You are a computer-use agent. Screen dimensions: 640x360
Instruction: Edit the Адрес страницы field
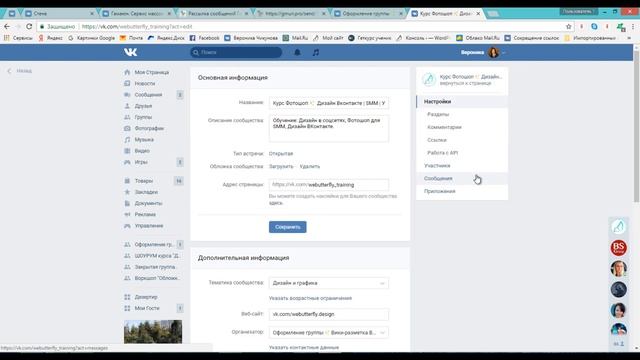tap(329, 185)
